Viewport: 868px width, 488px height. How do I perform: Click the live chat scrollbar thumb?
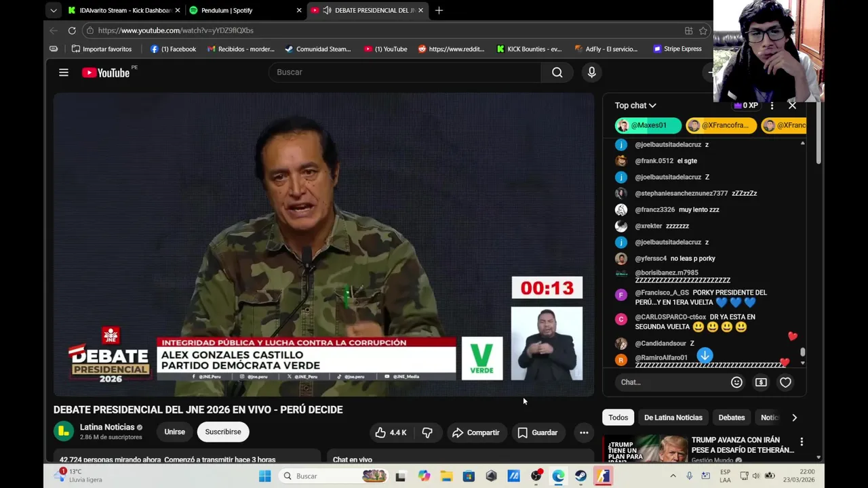pyautogui.click(x=803, y=352)
